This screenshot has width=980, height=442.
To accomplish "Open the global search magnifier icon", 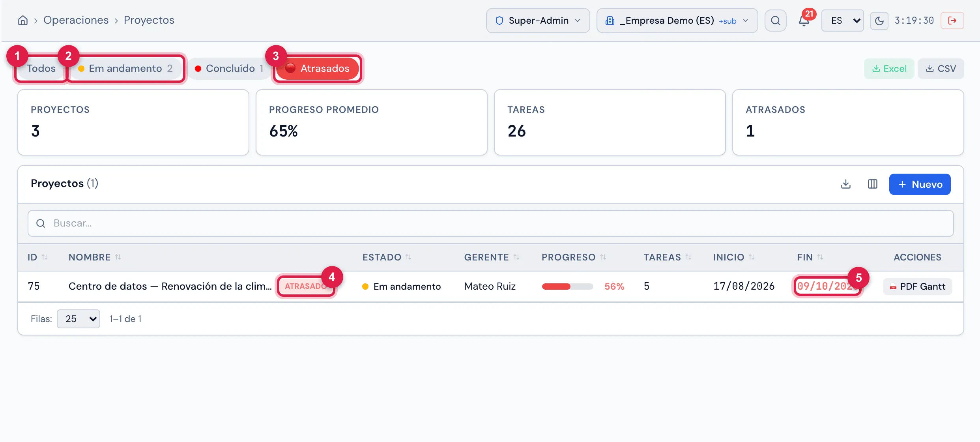I will pos(775,21).
